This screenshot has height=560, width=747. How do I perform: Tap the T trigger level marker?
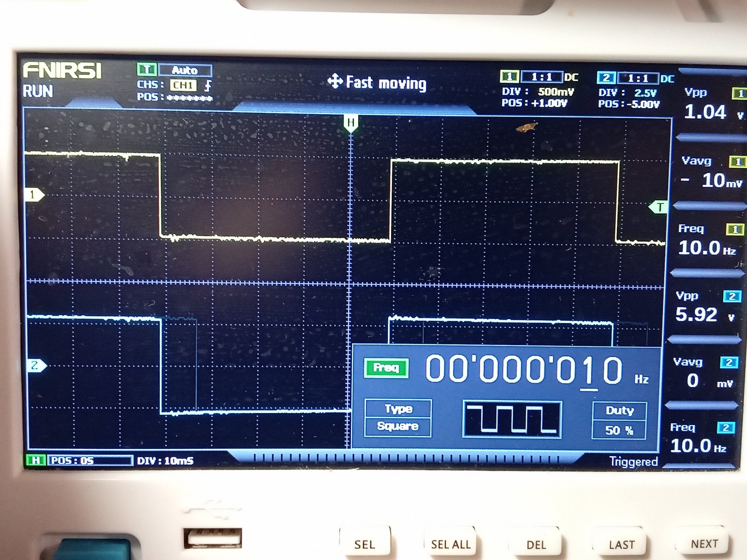coord(659,207)
